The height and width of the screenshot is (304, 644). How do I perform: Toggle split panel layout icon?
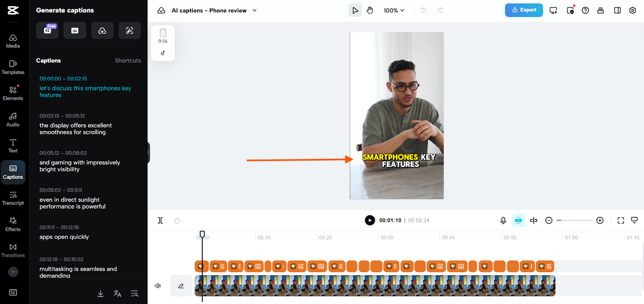pyautogui.click(x=617, y=10)
